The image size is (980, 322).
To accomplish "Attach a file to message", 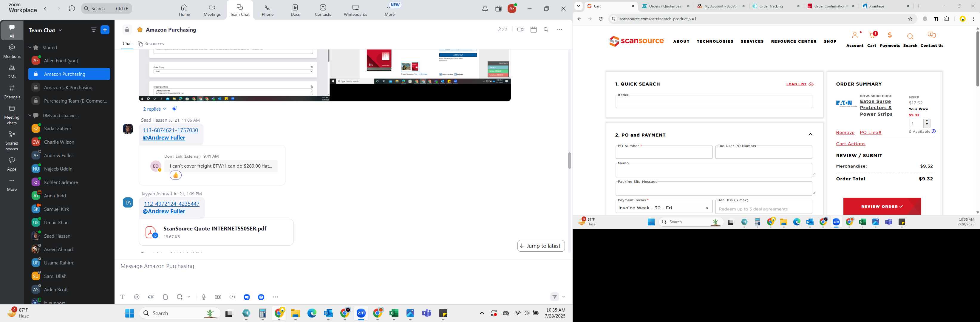I will (166, 297).
